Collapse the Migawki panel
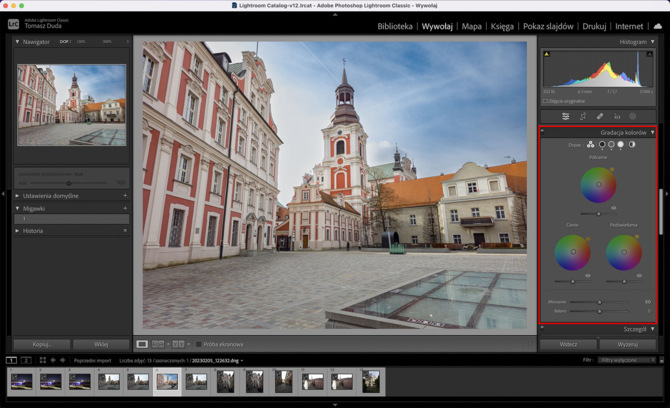670x408 pixels. (x=17, y=208)
